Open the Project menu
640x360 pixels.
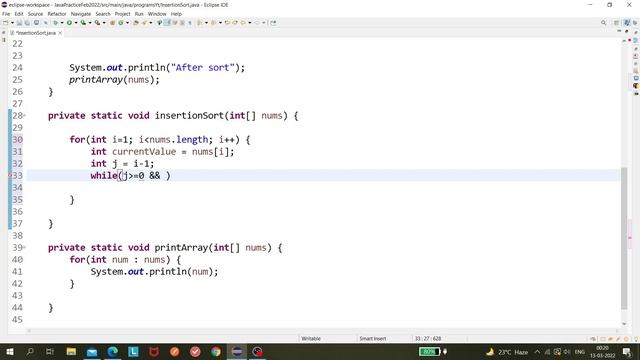coord(122,14)
